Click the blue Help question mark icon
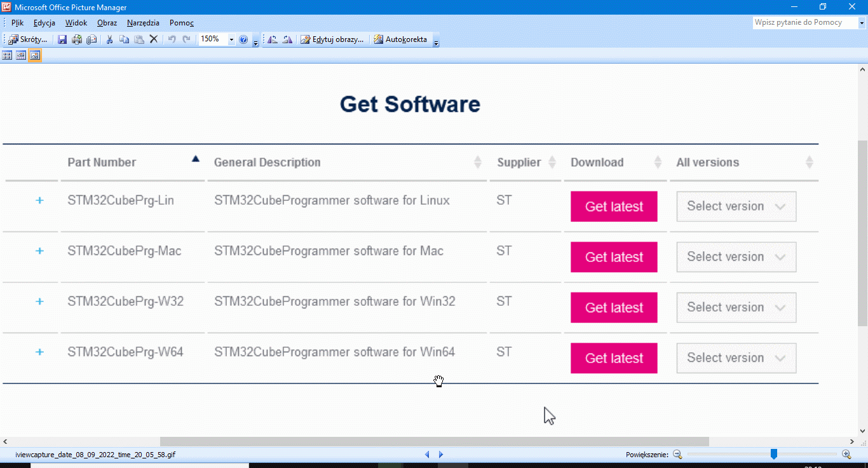 243,39
